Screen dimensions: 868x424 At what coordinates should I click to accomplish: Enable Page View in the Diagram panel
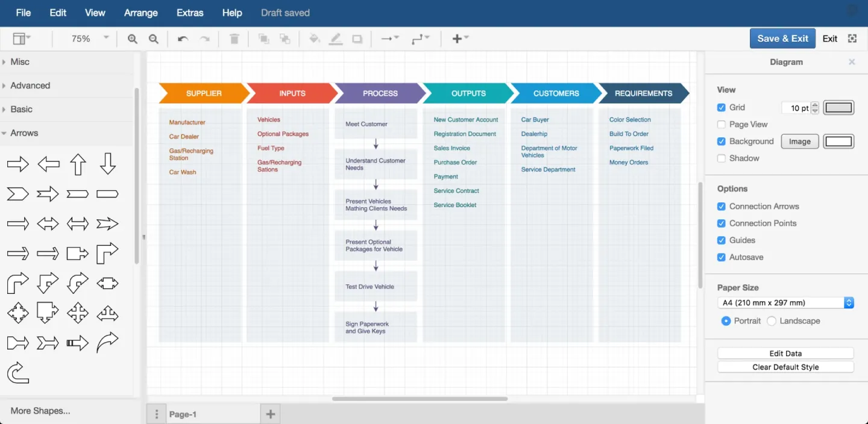point(722,125)
